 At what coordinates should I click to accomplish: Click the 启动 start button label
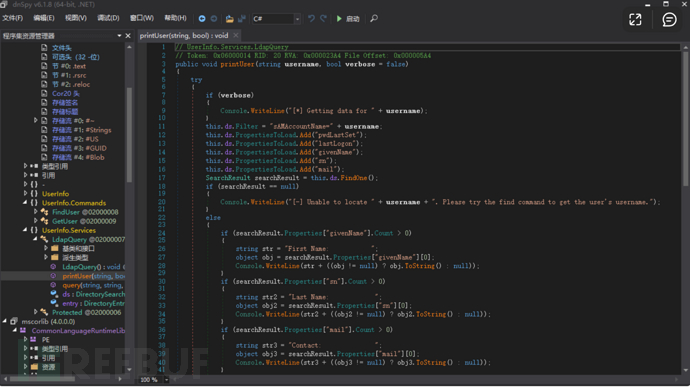tap(353, 19)
